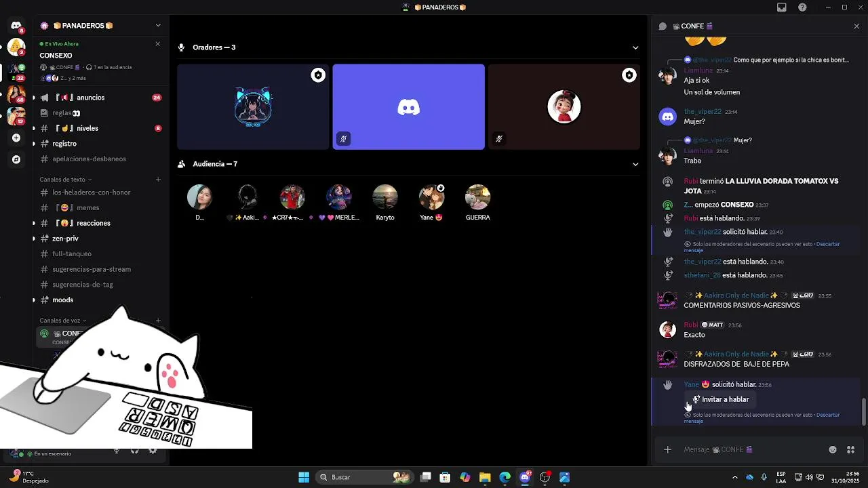This screenshot has height=488, width=868.
Task: Open the apelaciones-desbaneos channel
Action: [x=100, y=159]
